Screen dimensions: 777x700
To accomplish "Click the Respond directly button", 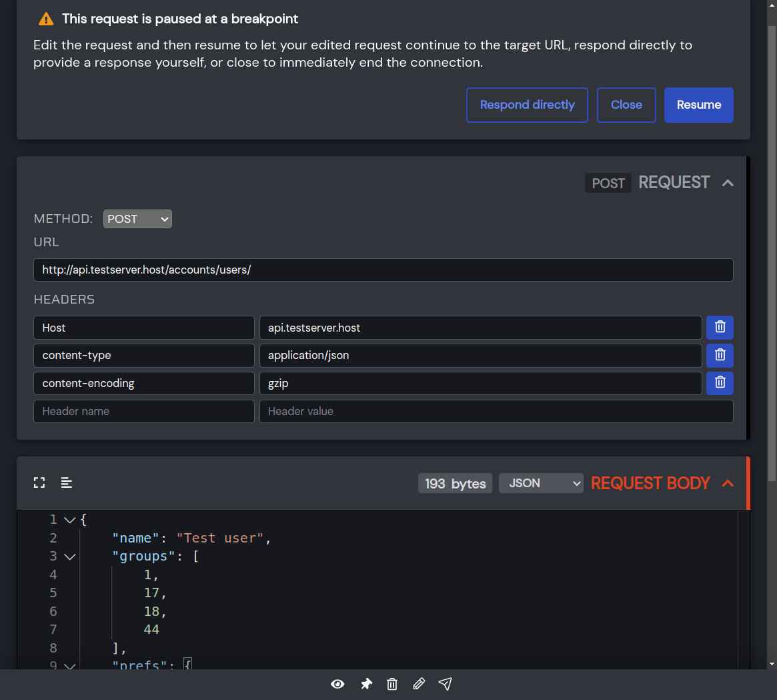I will (527, 105).
